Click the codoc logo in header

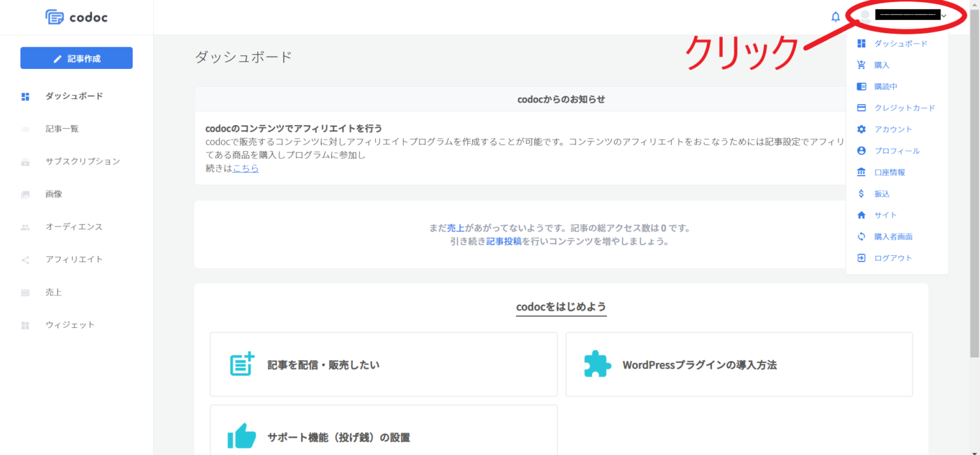(x=77, y=17)
